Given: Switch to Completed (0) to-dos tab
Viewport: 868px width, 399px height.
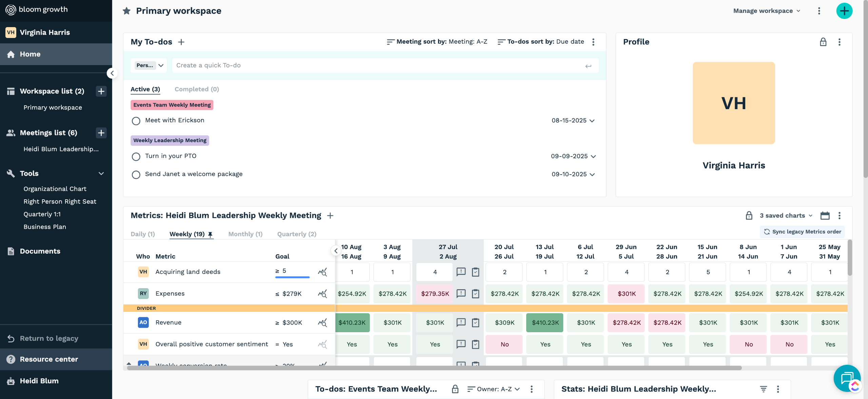Looking at the screenshot, I should point(197,89).
